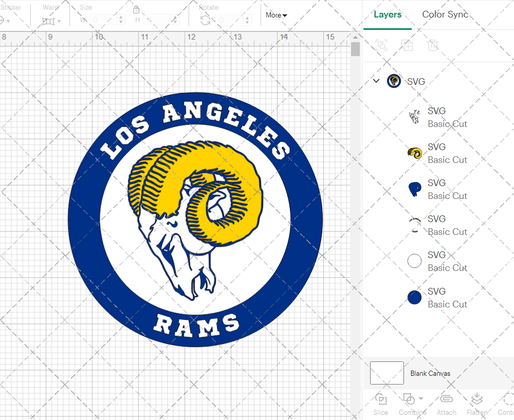Screen dimensions: 514x420
Task: Click the ram outline layer thumbnail
Action: click(x=414, y=117)
